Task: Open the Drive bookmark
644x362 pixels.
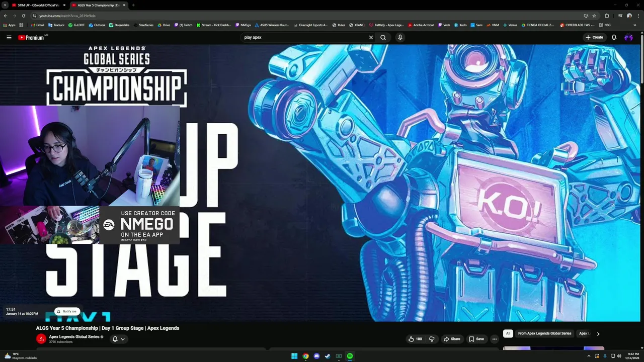Action: 164,25
